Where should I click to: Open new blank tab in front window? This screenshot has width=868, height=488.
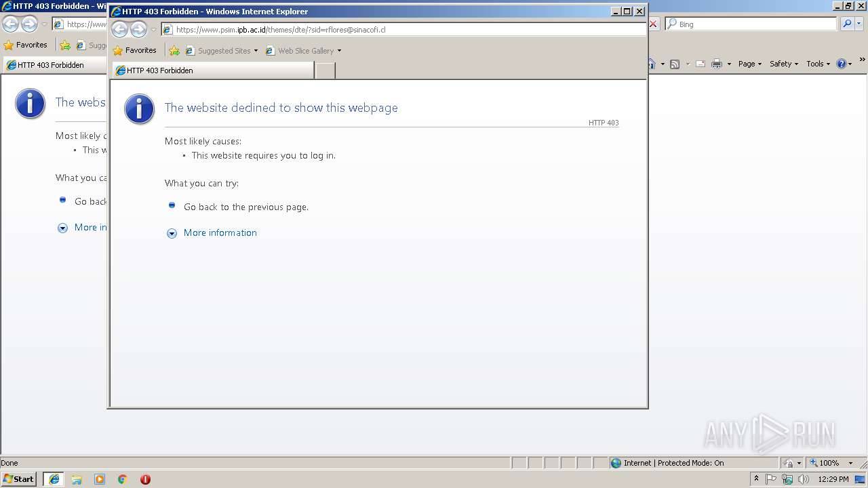pos(325,70)
